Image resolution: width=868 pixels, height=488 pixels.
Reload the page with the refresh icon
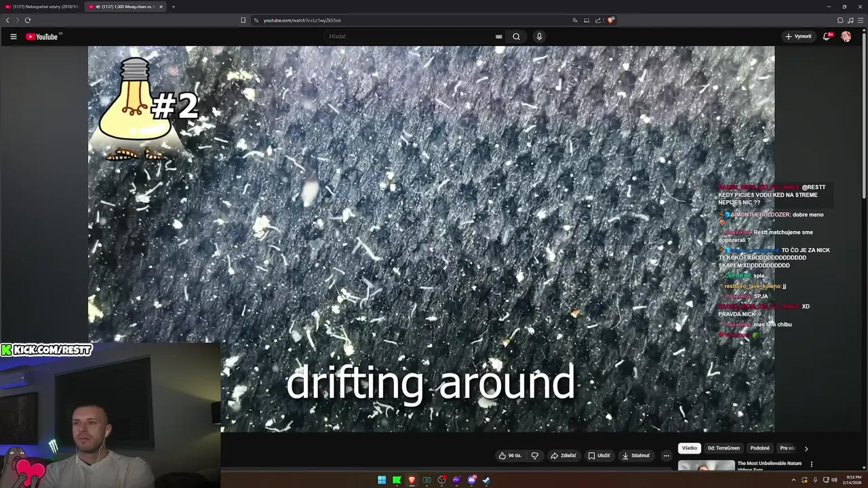click(x=28, y=20)
